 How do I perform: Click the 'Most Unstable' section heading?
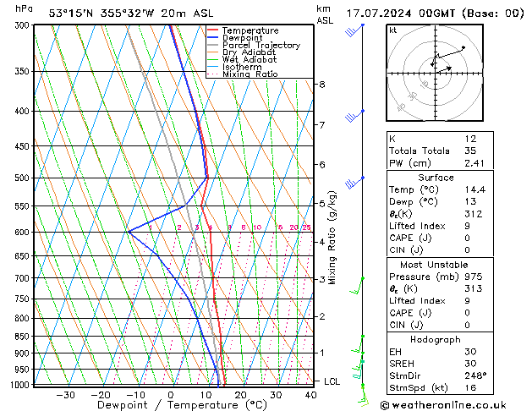(434, 265)
